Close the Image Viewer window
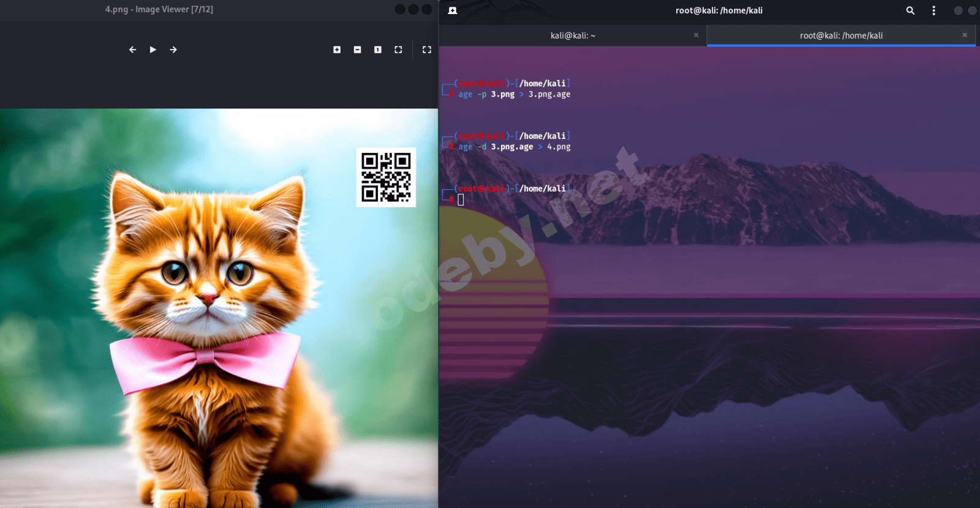The width and height of the screenshot is (980, 508). (x=427, y=9)
